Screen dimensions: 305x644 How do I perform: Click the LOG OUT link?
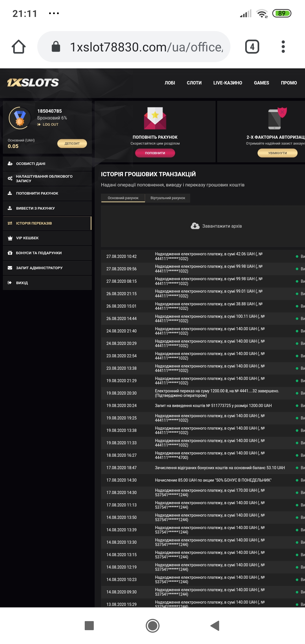[50, 125]
